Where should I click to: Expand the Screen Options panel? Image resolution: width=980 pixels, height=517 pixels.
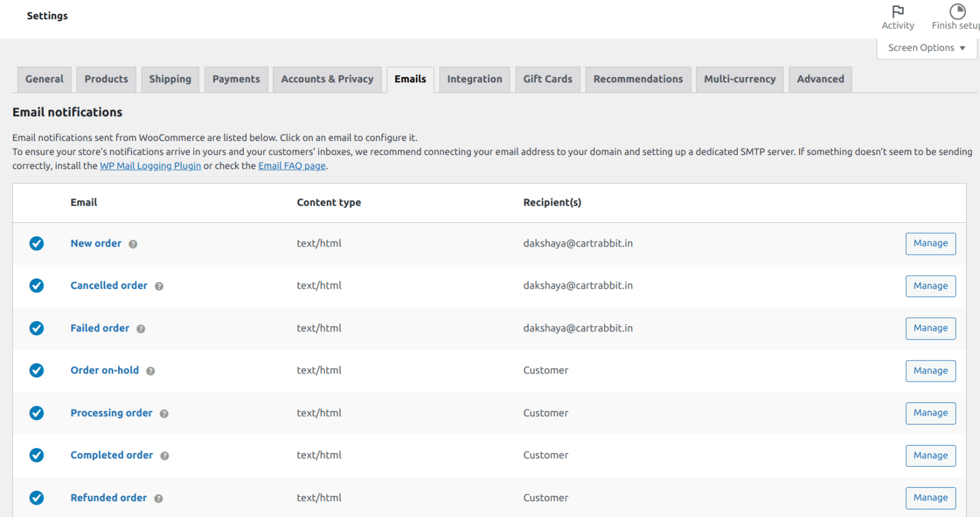coord(926,47)
